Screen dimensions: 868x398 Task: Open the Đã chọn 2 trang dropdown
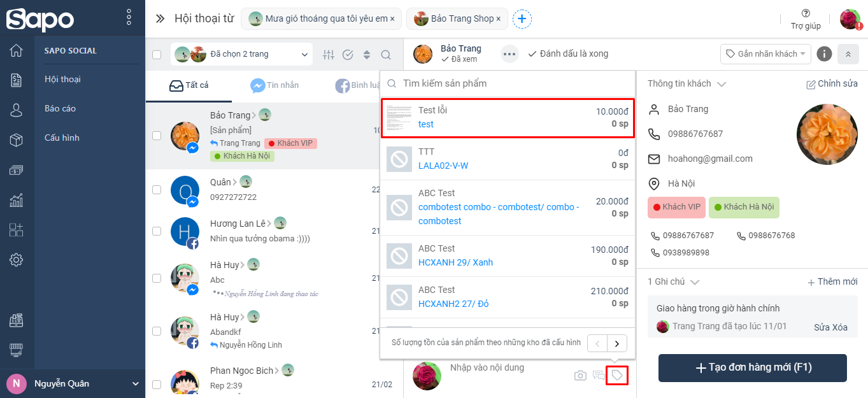pyautogui.click(x=241, y=54)
